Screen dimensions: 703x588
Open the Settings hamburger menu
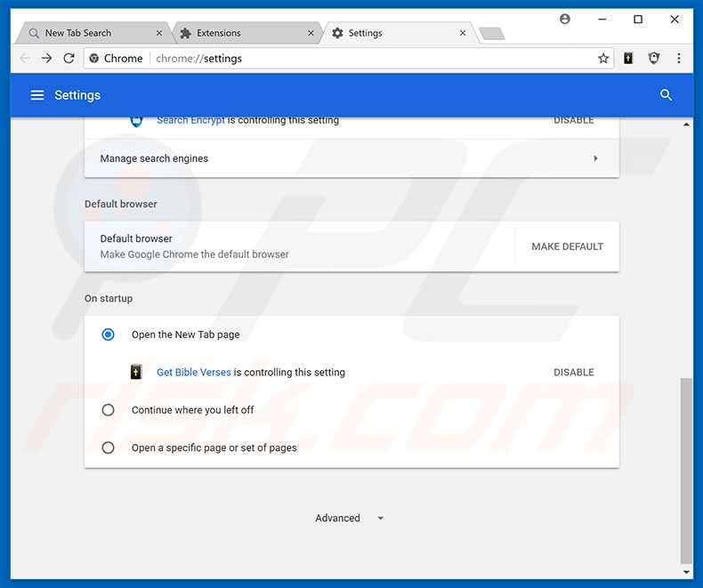coord(37,95)
